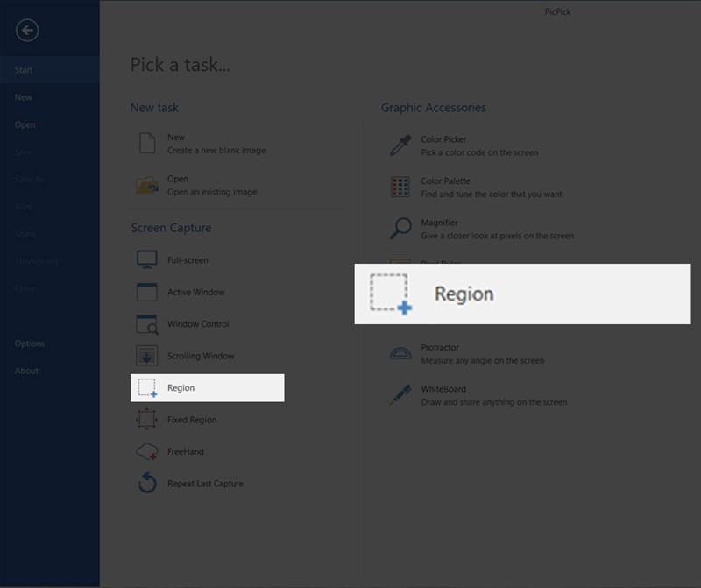Screen dimensions: 701x588
Task: Click the Repeat Last Capture icon
Action: click(x=147, y=484)
